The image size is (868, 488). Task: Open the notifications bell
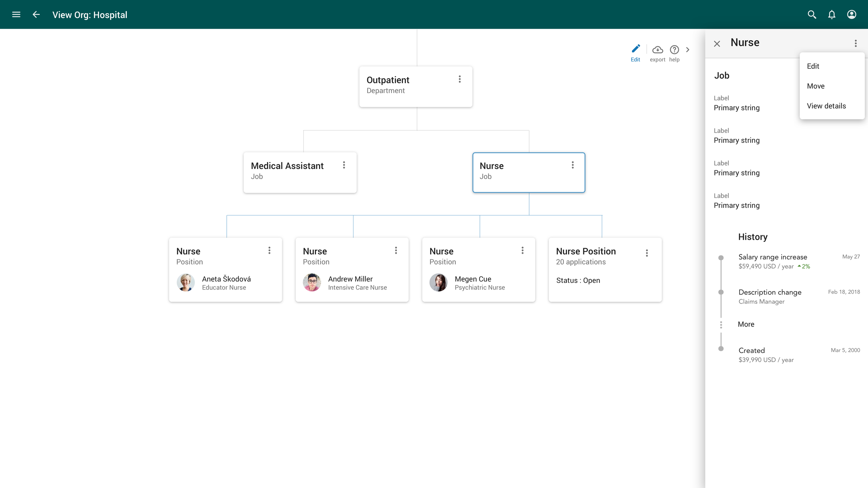(832, 15)
